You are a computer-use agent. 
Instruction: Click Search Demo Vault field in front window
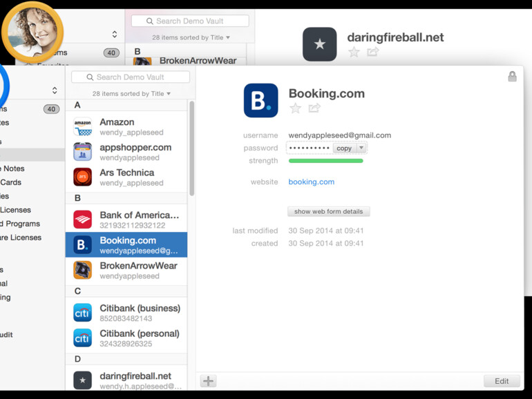pos(131,77)
